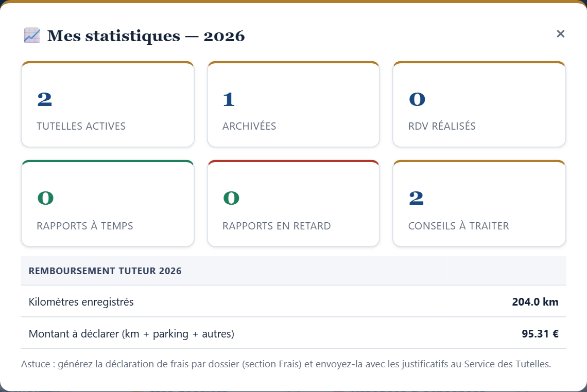Select the 204.0 km value
Viewport: 587px width, 392px height.
point(535,302)
